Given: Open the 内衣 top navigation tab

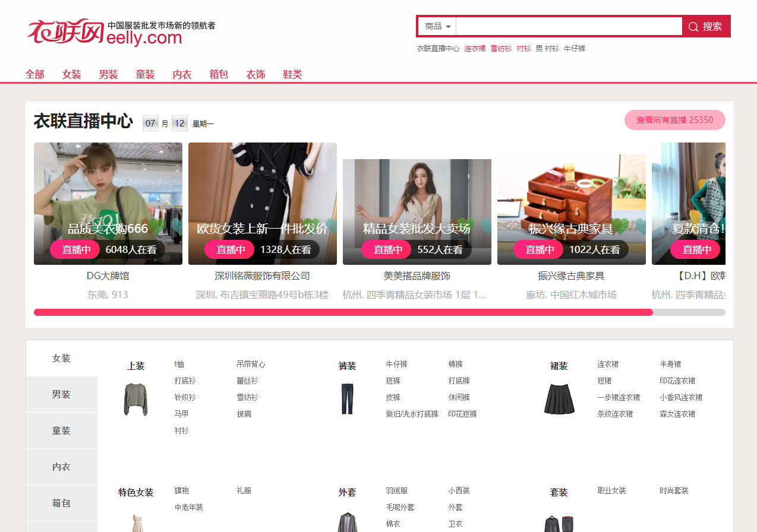Looking at the screenshot, I should pyautogui.click(x=182, y=74).
